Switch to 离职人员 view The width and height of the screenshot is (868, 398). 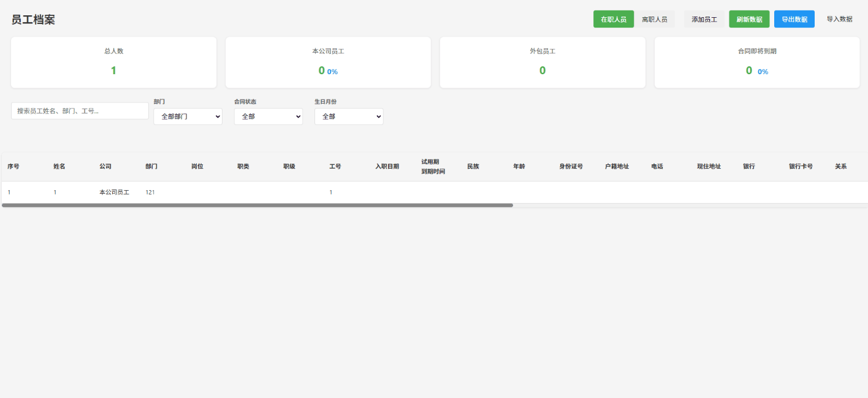(655, 18)
